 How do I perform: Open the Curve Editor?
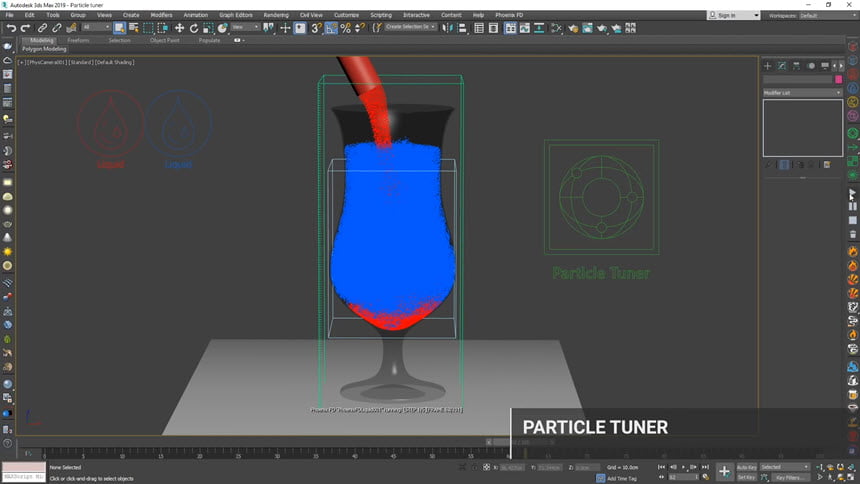click(x=524, y=28)
